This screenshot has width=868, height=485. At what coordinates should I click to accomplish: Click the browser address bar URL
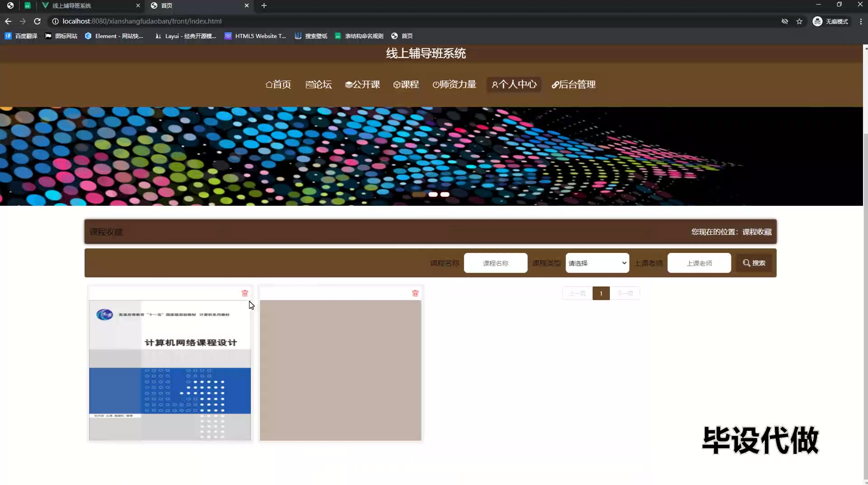[142, 21]
